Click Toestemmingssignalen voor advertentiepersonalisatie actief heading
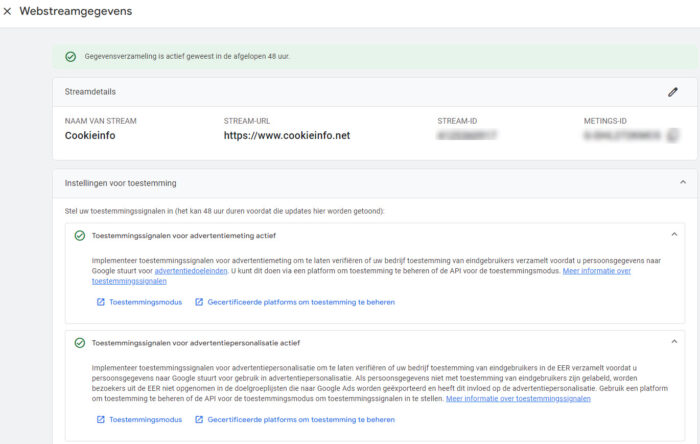This screenshot has height=444, width=700. [x=196, y=343]
